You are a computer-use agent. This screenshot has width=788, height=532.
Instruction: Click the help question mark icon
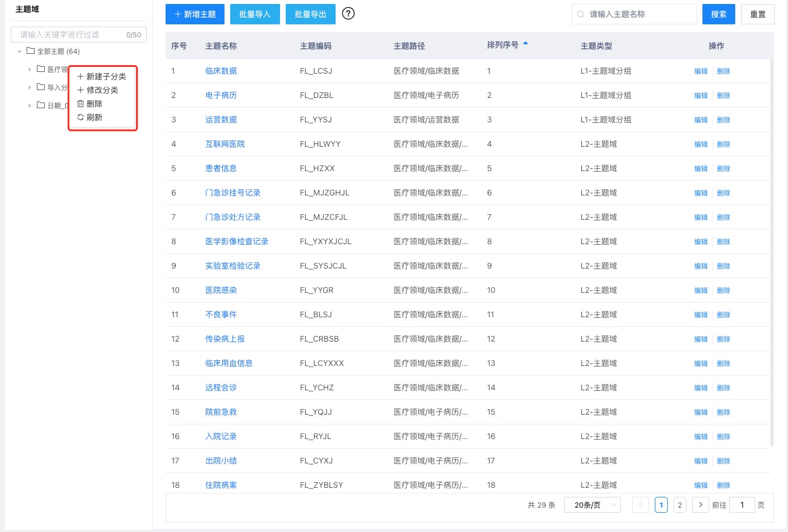point(349,14)
